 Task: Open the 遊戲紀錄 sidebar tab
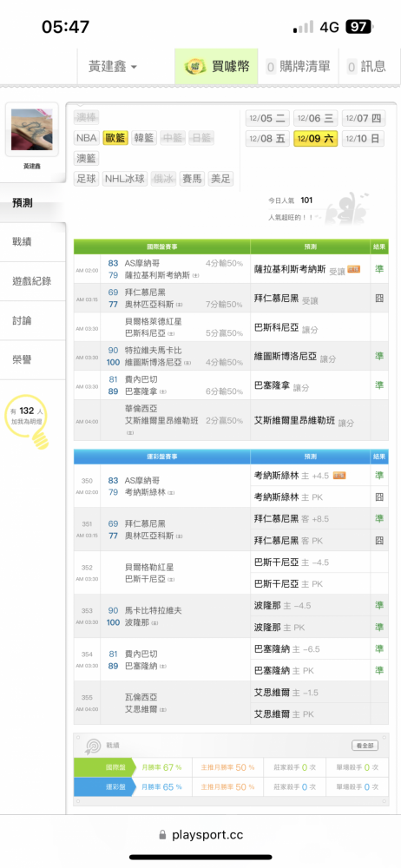click(x=33, y=281)
